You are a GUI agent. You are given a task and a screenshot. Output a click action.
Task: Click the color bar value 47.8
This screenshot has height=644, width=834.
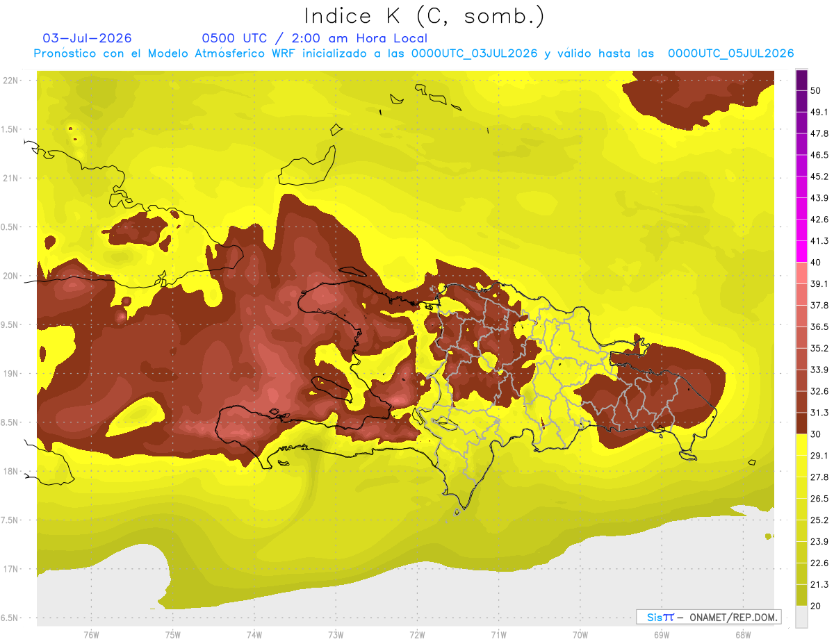819,133
